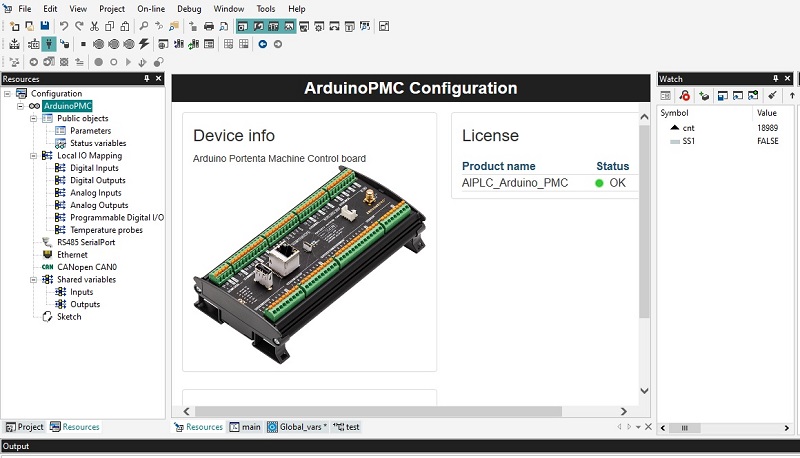Click the Print preview icon
Viewport: 800px width, 458px height.
tap(223, 27)
